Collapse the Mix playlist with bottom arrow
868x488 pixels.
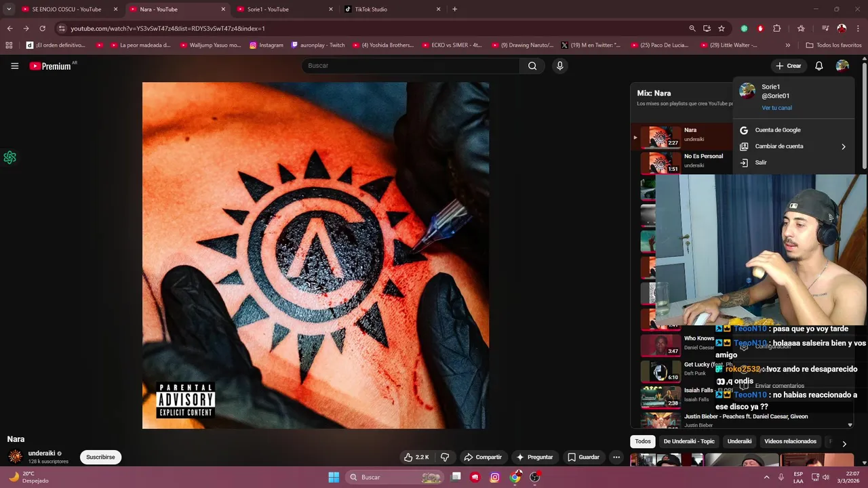click(x=850, y=425)
